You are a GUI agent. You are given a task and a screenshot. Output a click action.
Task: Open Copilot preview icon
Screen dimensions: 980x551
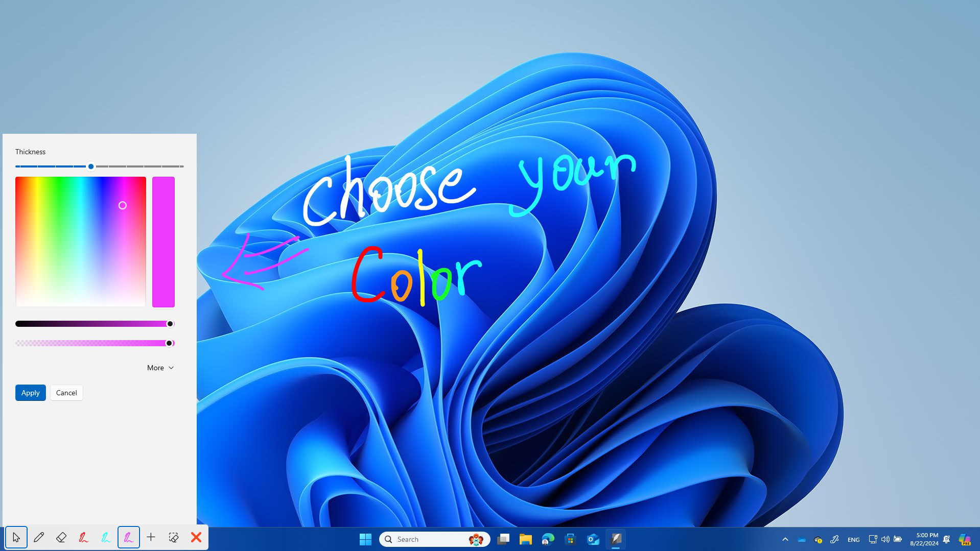tap(965, 539)
